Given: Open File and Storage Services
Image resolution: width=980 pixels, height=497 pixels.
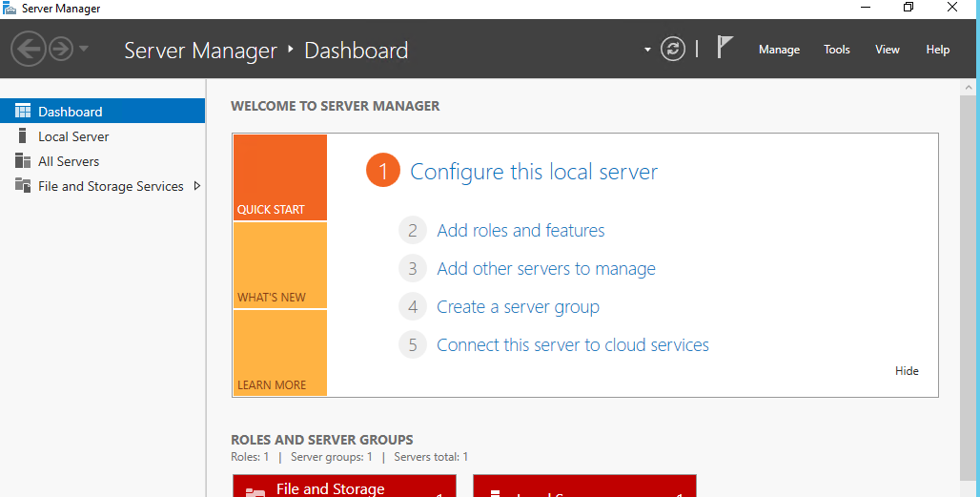Looking at the screenshot, I should tap(103, 186).
